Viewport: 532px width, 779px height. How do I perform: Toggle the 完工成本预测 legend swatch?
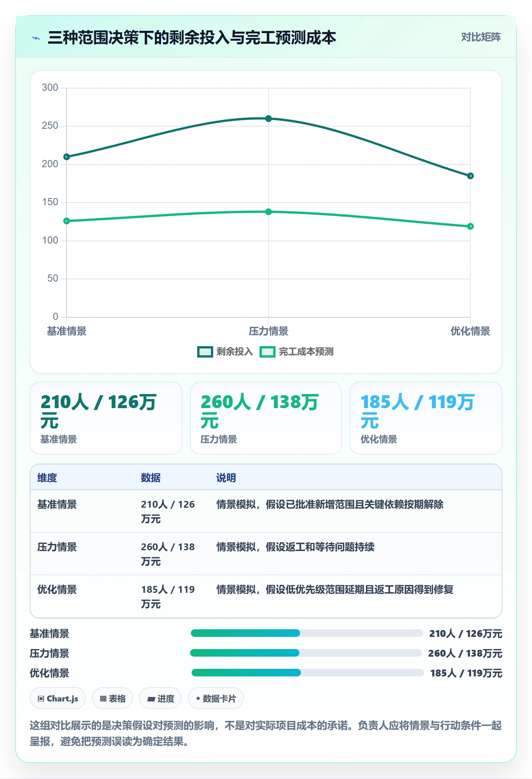[268, 352]
